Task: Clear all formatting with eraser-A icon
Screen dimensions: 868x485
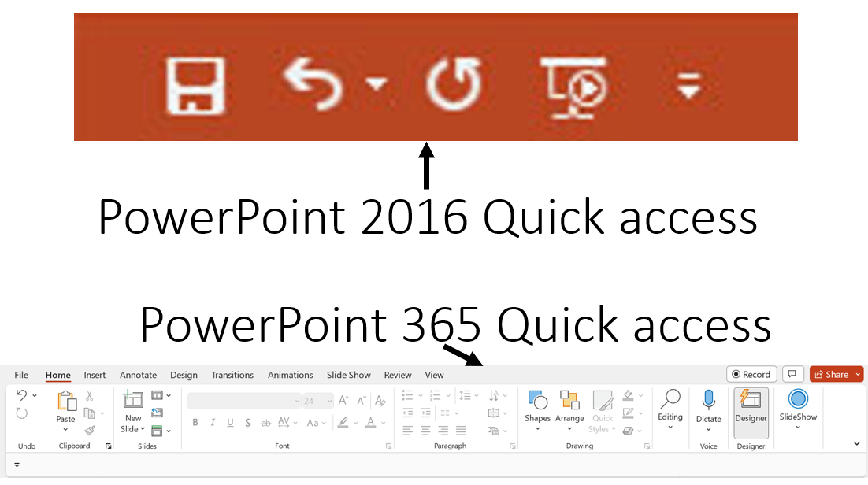Action: click(380, 400)
